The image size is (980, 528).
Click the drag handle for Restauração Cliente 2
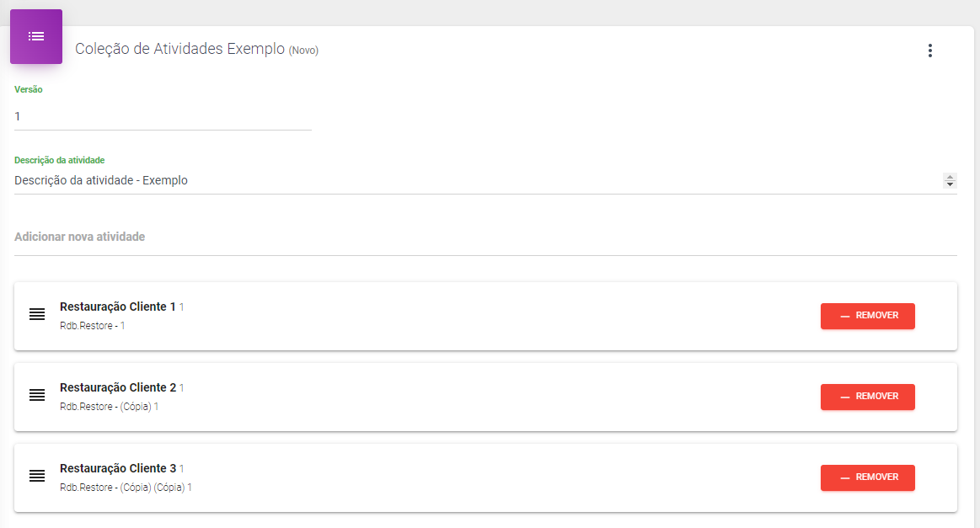[x=37, y=395]
